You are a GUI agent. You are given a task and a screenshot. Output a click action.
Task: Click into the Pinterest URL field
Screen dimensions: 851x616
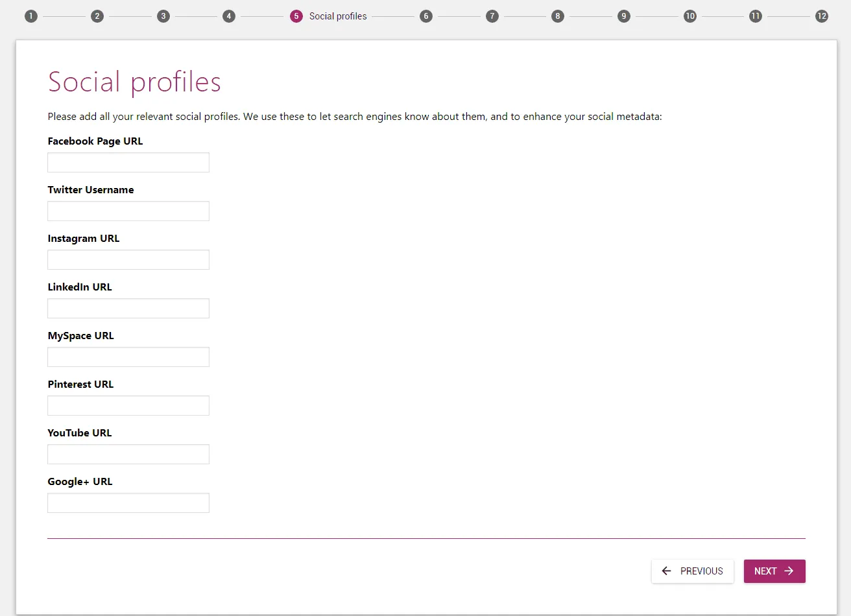[x=128, y=405]
